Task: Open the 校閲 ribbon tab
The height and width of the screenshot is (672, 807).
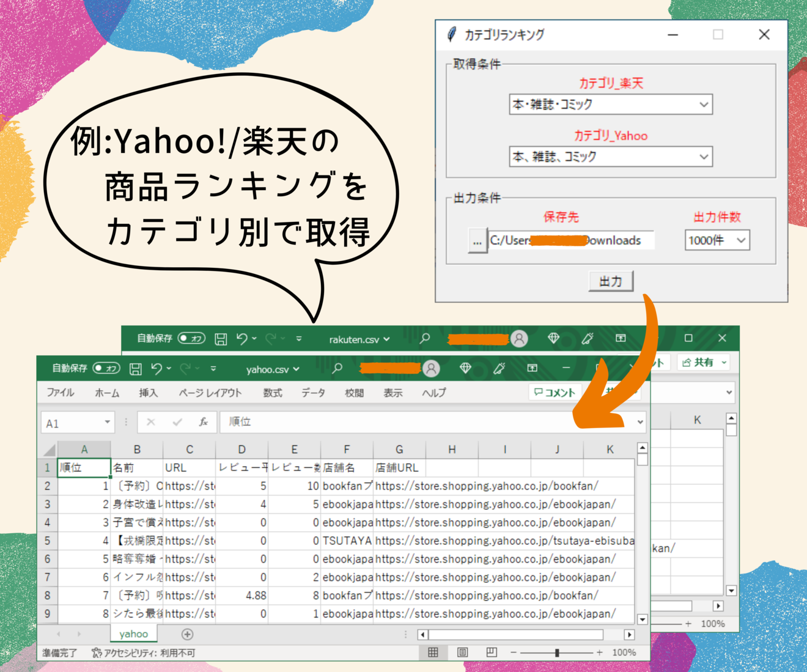Action: [x=354, y=393]
